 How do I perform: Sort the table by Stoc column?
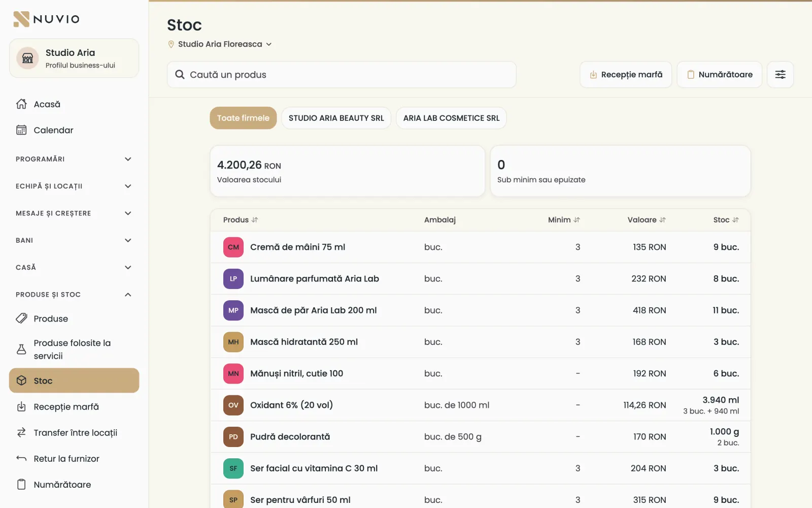click(726, 220)
